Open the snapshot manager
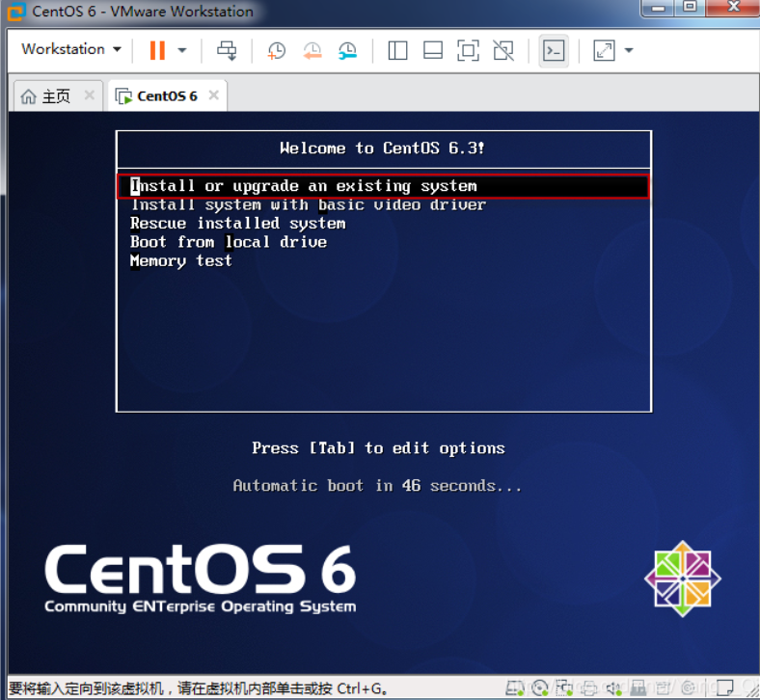Image resolution: width=760 pixels, height=700 pixels. 347,50
